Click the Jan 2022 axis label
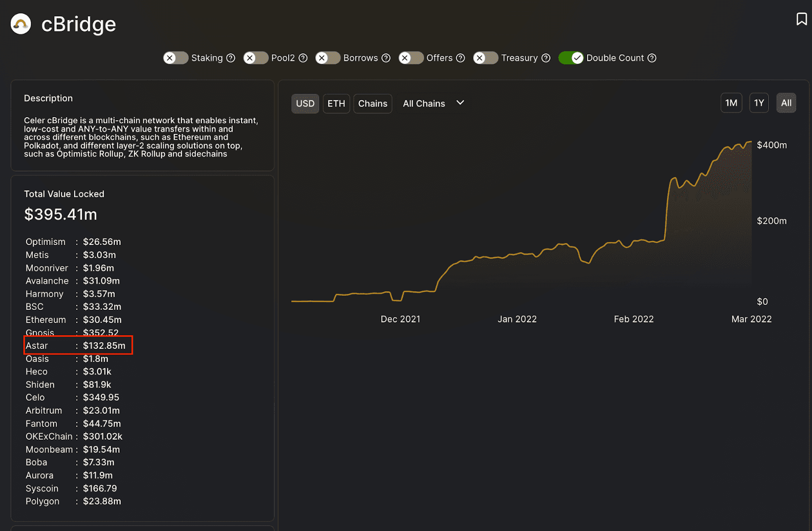812x531 pixels. click(517, 319)
